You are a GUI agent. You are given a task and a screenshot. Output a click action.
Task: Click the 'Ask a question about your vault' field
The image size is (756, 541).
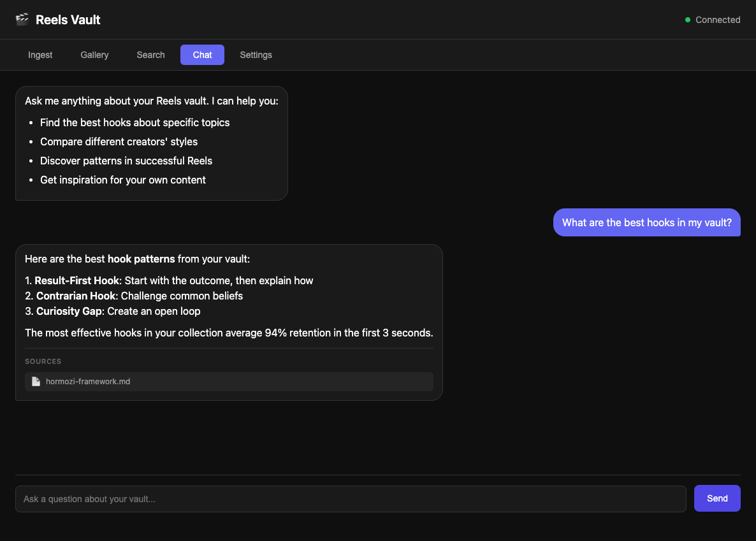349,499
